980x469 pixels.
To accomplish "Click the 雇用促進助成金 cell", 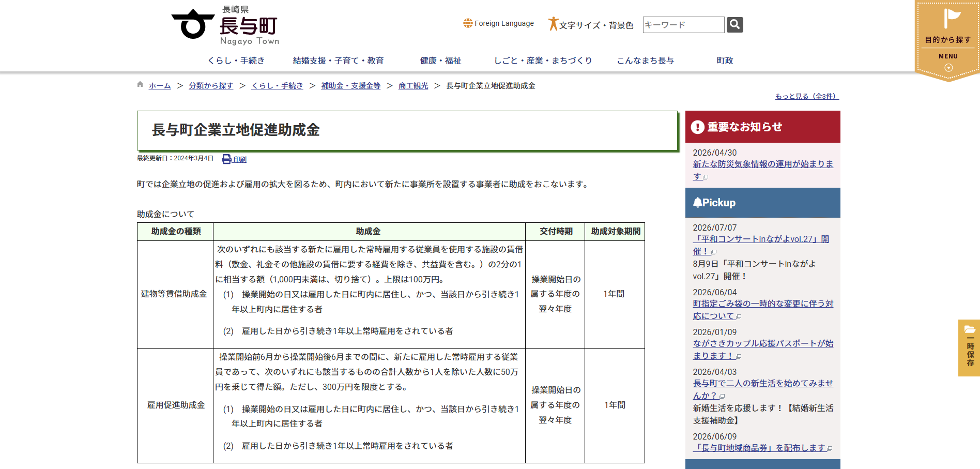I will click(x=176, y=405).
